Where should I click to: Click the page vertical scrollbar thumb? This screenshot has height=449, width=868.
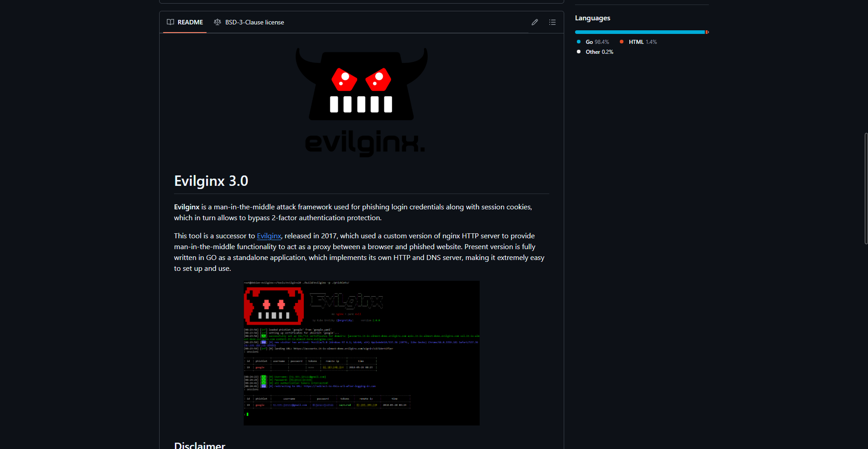coord(866,189)
